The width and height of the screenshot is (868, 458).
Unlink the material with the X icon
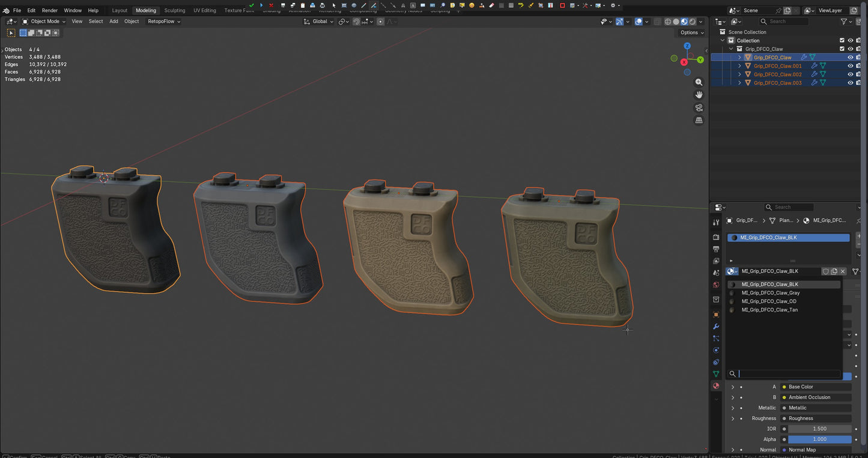[x=843, y=271]
